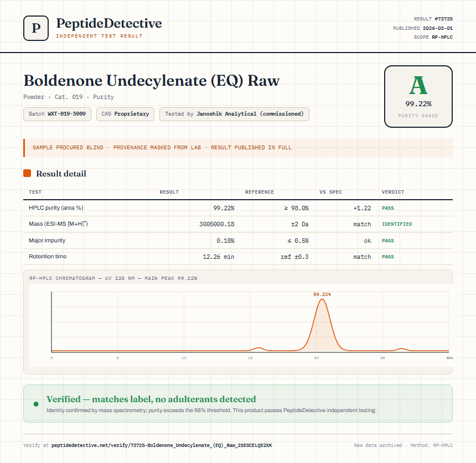Click Raw data archived · Method: RP-HPLC footer

tap(403, 445)
